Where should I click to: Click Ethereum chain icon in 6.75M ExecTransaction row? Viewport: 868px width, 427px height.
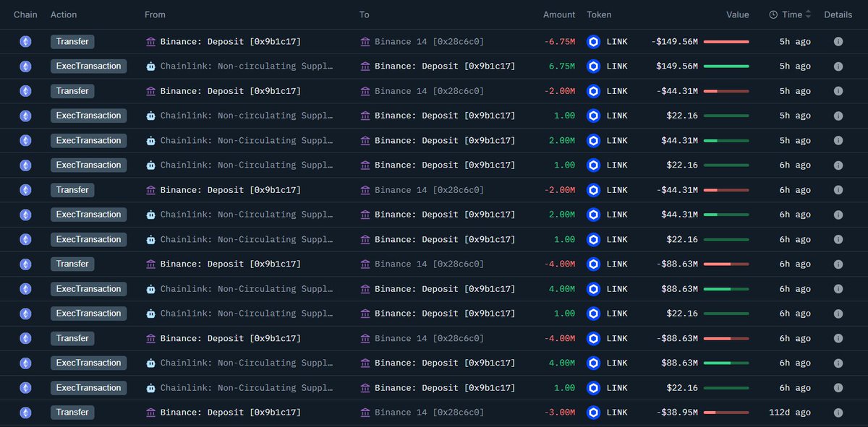pos(25,66)
